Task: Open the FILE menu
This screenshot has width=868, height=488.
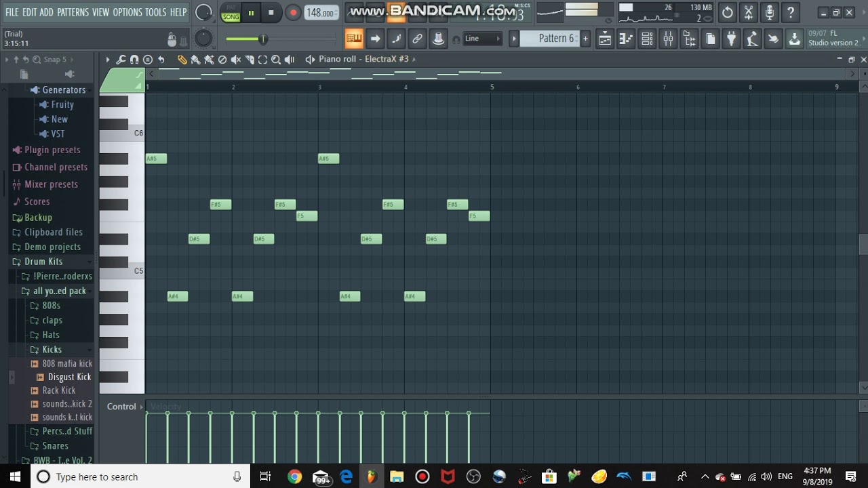Action: click(12, 12)
